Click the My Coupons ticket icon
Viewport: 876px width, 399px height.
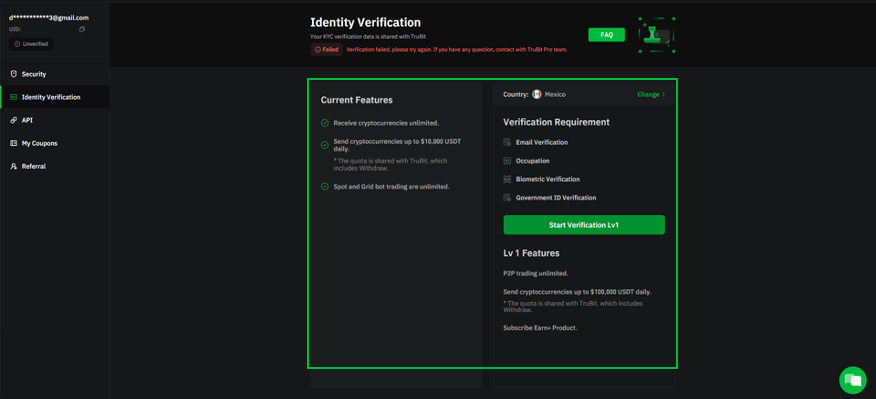(x=13, y=143)
